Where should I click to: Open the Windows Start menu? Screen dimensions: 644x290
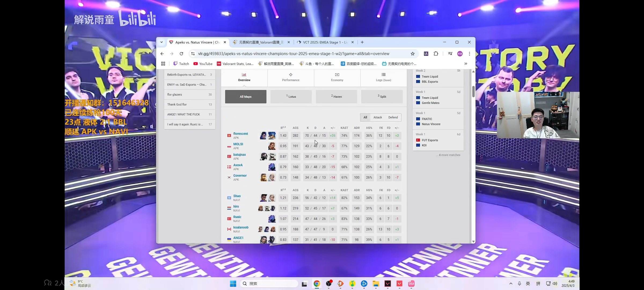(233, 284)
